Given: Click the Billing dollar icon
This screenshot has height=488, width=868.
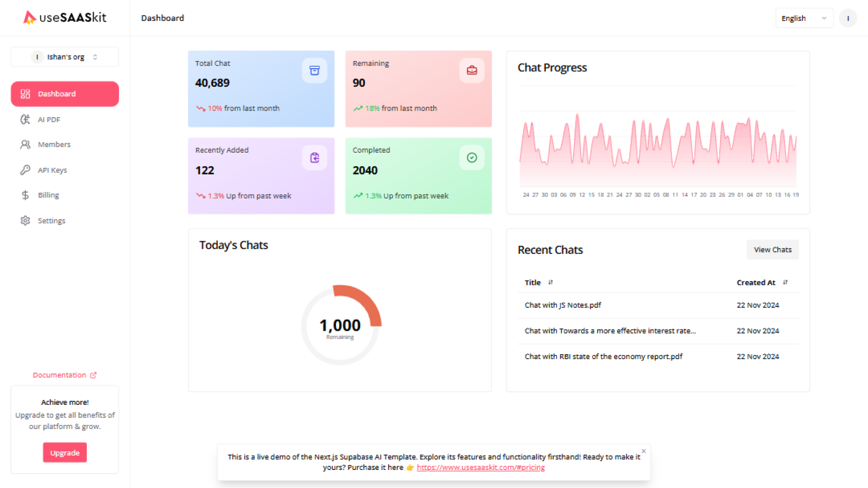Looking at the screenshot, I should pyautogui.click(x=26, y=195).
